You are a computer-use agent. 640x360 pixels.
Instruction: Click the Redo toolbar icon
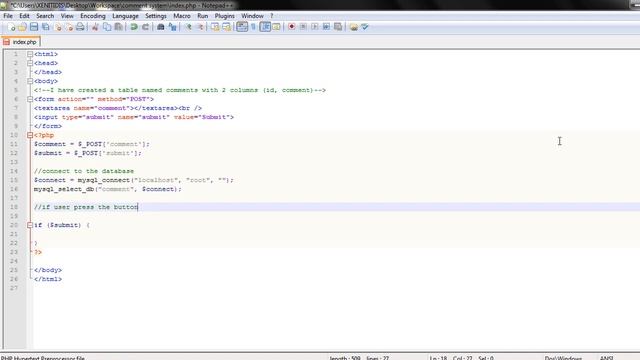[145, 27]
